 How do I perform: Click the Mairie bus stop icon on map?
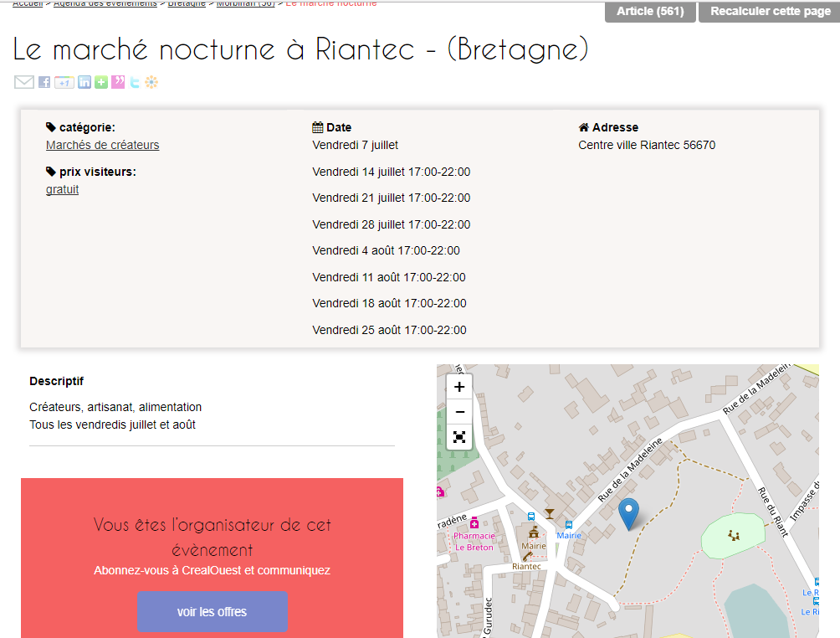point(569,524)
